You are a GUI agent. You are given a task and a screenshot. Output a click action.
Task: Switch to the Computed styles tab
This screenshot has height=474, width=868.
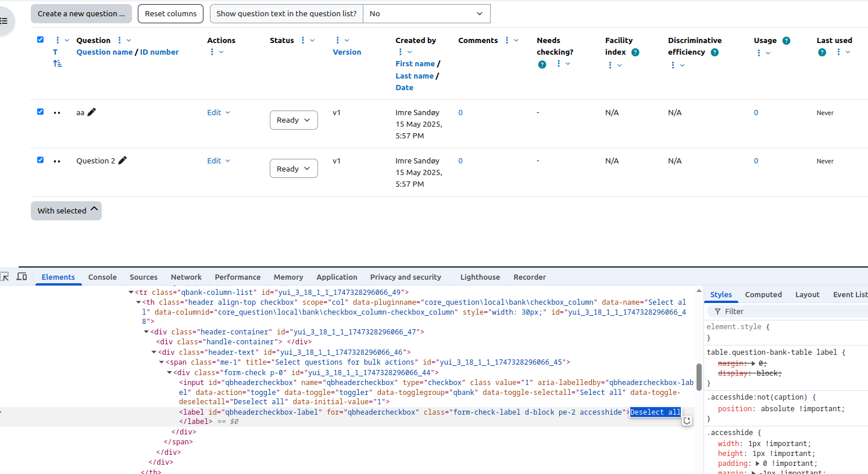click(x=763, y=295)
